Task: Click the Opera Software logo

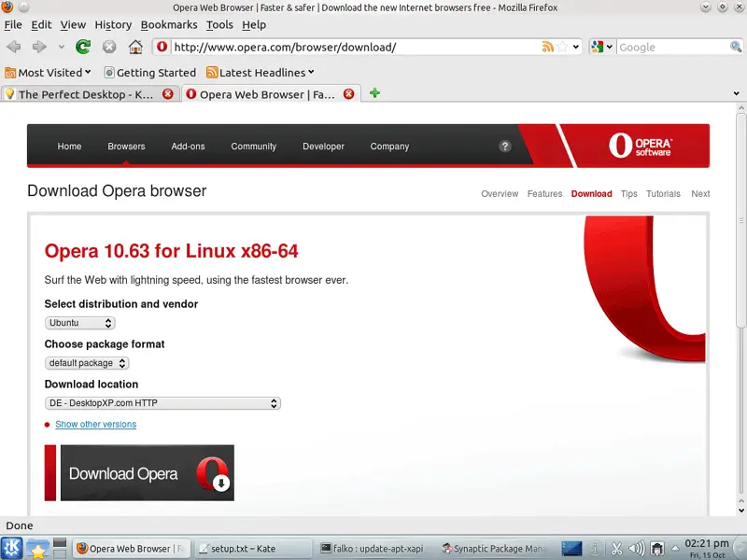Action: point(640,146)
